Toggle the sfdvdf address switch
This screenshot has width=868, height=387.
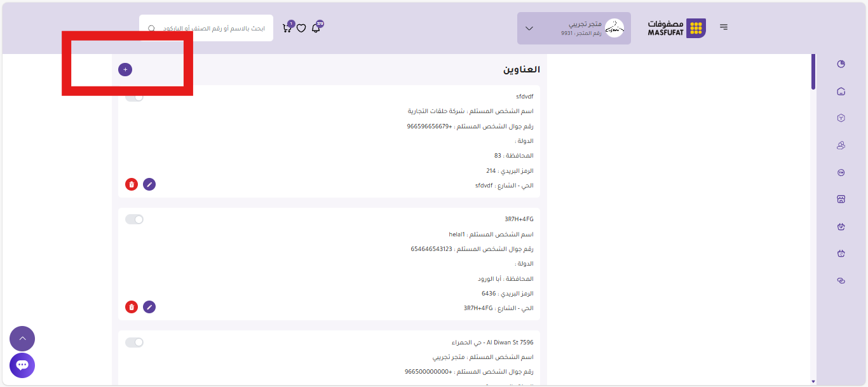click(x=134, y=97)
